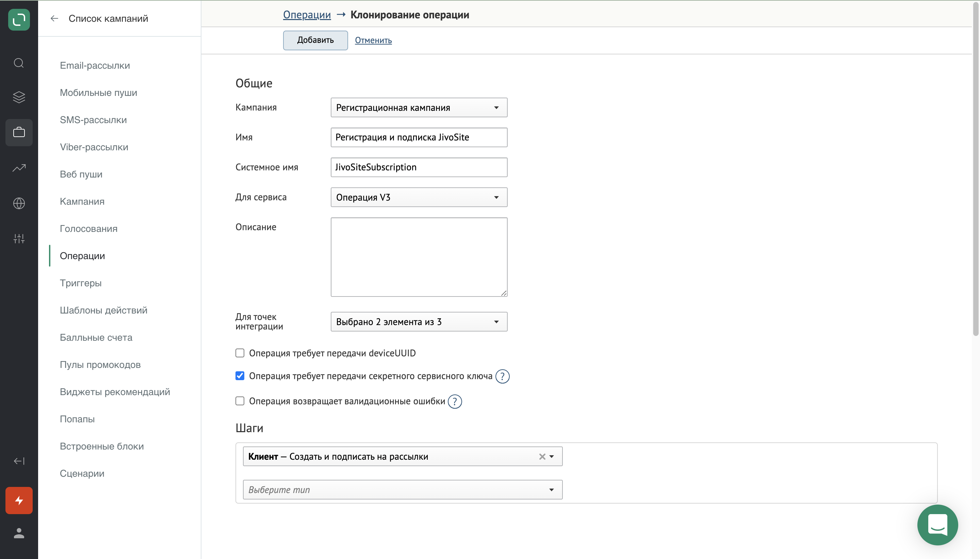Image resolution: width=980 pixels, height=559 pixels.
Task: Open help icon for secret service key
Action: coord(503,376)
